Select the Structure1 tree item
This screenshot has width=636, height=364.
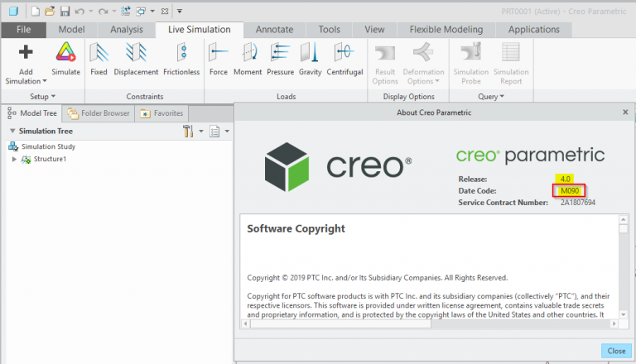pos(50,159)
